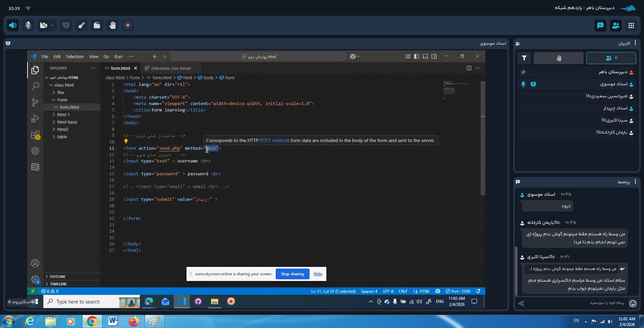Open Source Control view in activity bar
644x328 pixels.
[x=35, y=102]
